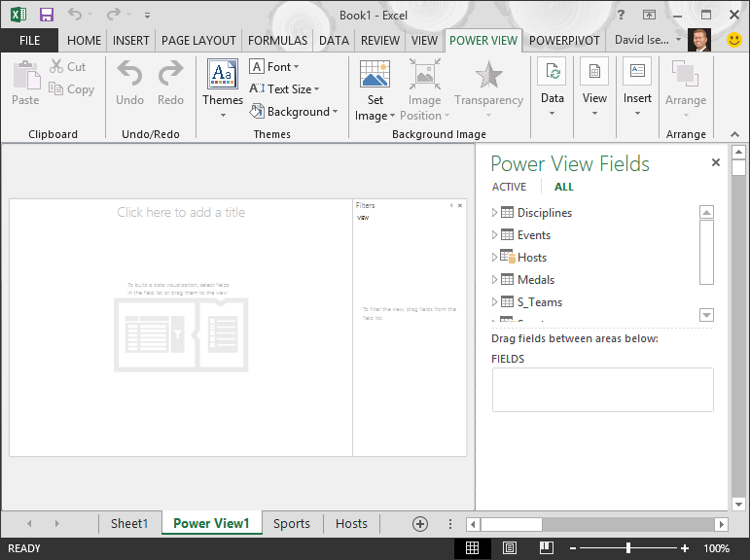Redo via Quick Access Toolbar arrow
This screenshot has width=750, height=560.
114,14
